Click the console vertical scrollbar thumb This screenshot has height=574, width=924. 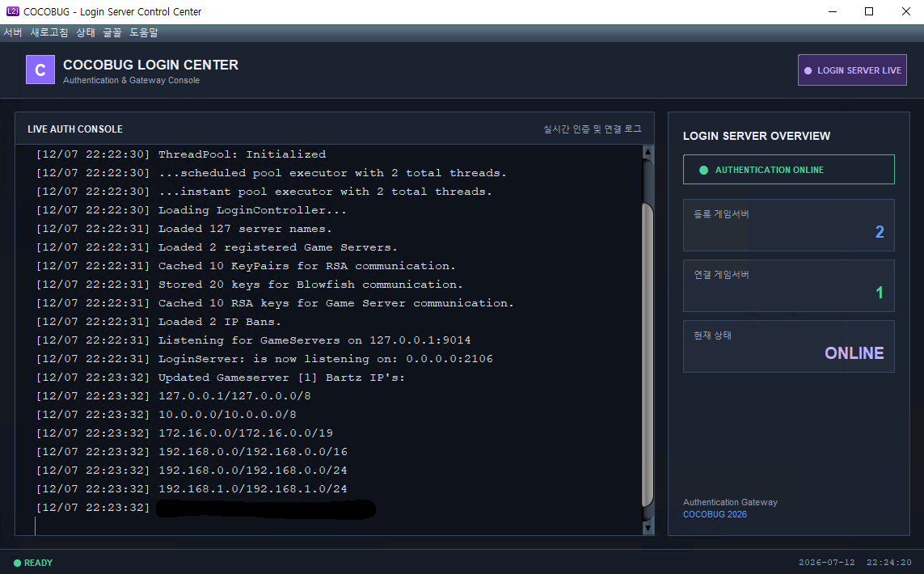[x=648, y=353]
